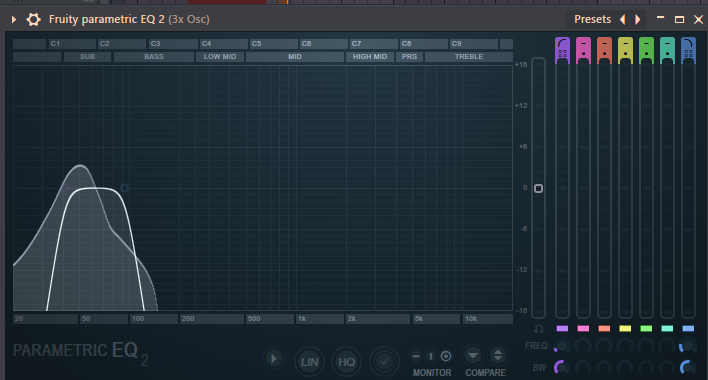Select the yellow band color box

[x=625, y=329]
